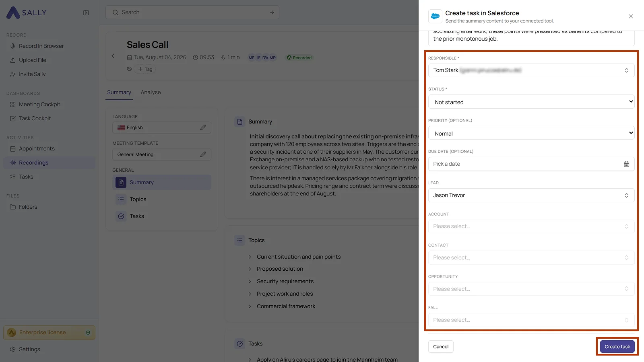Click the Pick a date field
The width and height of the screenshot is (644, 362).
tap(531, 164)
